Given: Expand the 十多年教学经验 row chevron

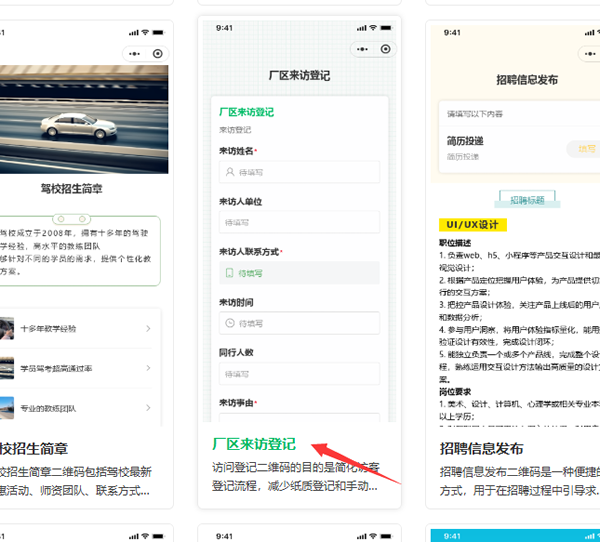Looking at the screenshot, I should pos(148,328).
